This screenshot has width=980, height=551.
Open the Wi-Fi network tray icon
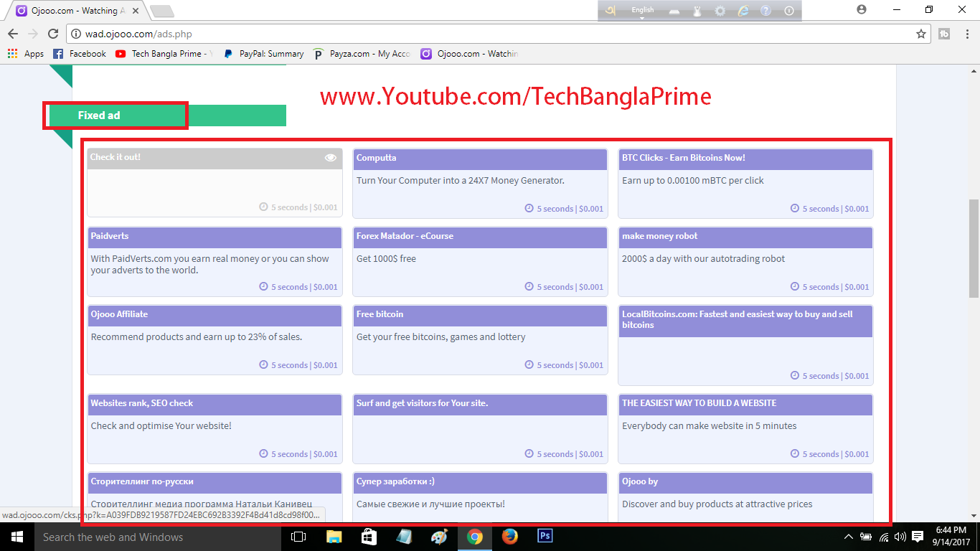point(884,537)
